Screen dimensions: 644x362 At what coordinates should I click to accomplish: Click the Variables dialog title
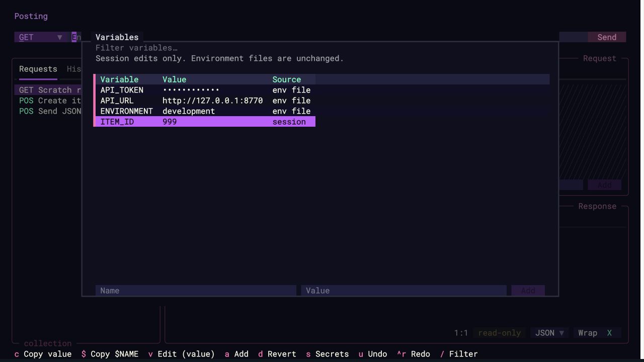click(x=117, y=37)
